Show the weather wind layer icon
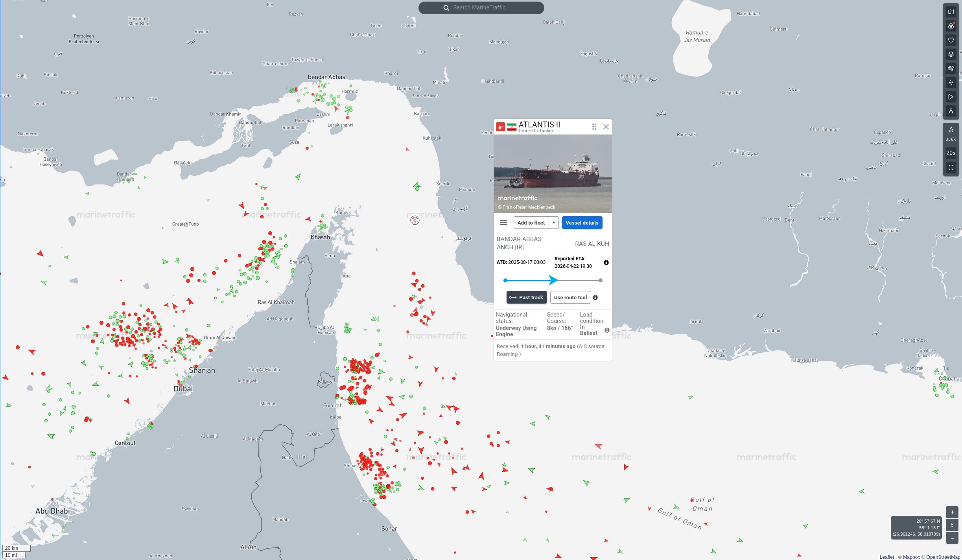Image resolution: width=962 pixels, height=560 pixels. [x=951, y=68]
